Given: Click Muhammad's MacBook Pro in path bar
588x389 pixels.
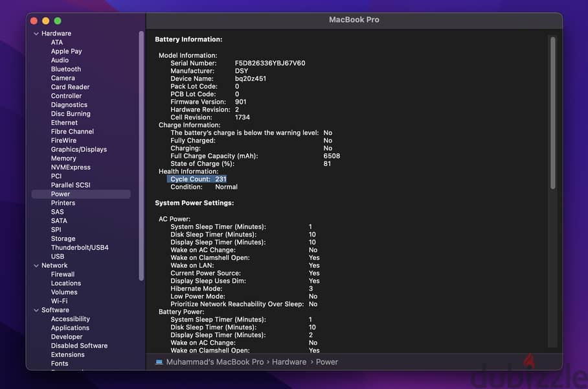Looking at the screenshot, I should click(x=215, y=362).
